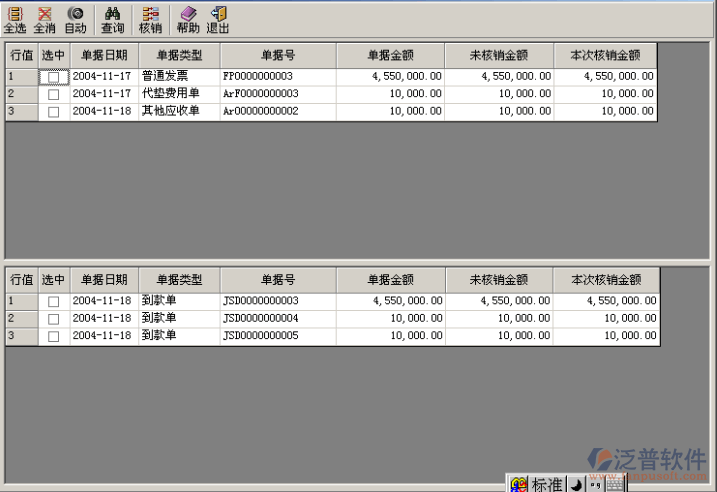Select checkbox for receipt JSD0000000004
This screenshot has height=492, width=717.
(54, 319)
